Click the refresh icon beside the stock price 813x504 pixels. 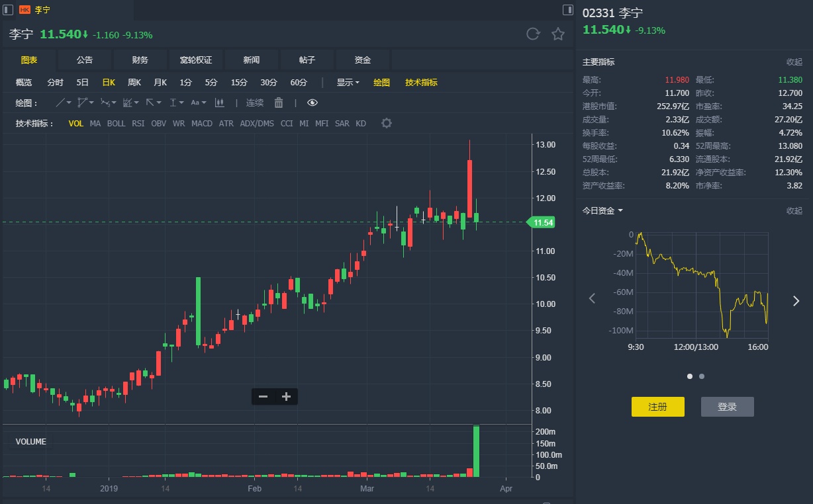[x=533, y=34]
